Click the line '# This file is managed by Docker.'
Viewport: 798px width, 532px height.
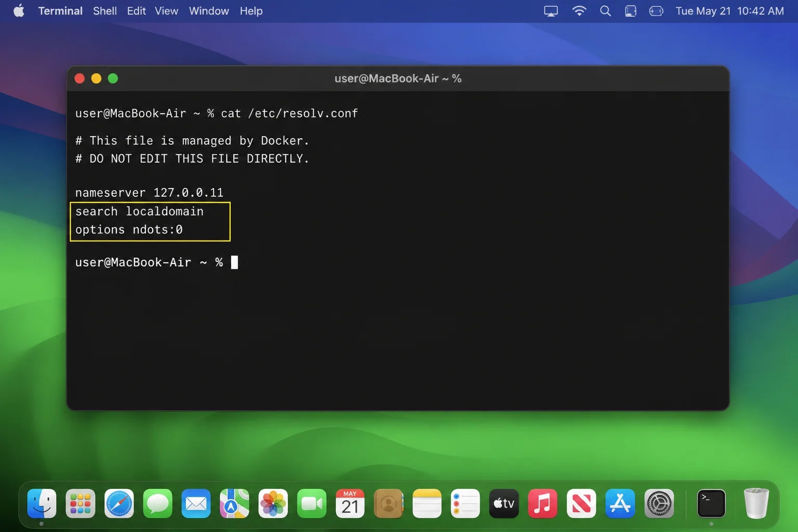192,141
